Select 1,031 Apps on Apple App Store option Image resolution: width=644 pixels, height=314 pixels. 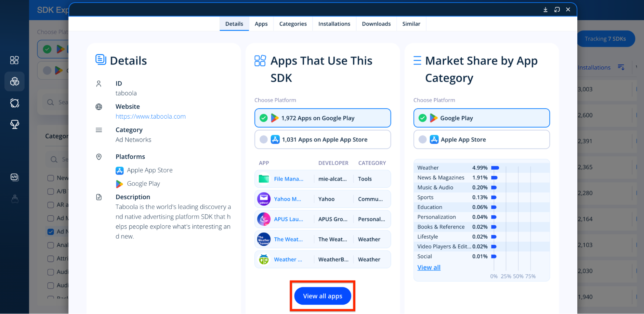point(322,140)
